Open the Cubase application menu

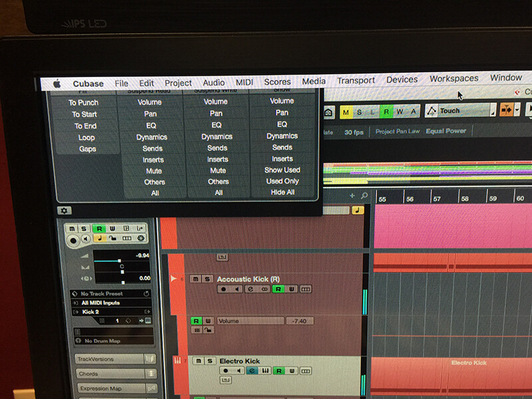pos(88,84)
